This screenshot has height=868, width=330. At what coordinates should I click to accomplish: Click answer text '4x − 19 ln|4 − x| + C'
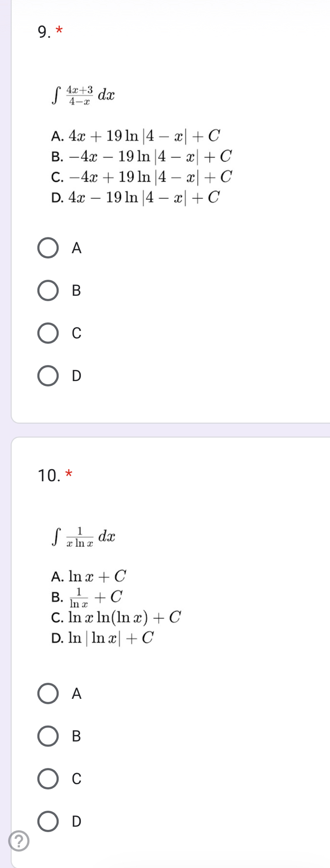click(144, 197)
